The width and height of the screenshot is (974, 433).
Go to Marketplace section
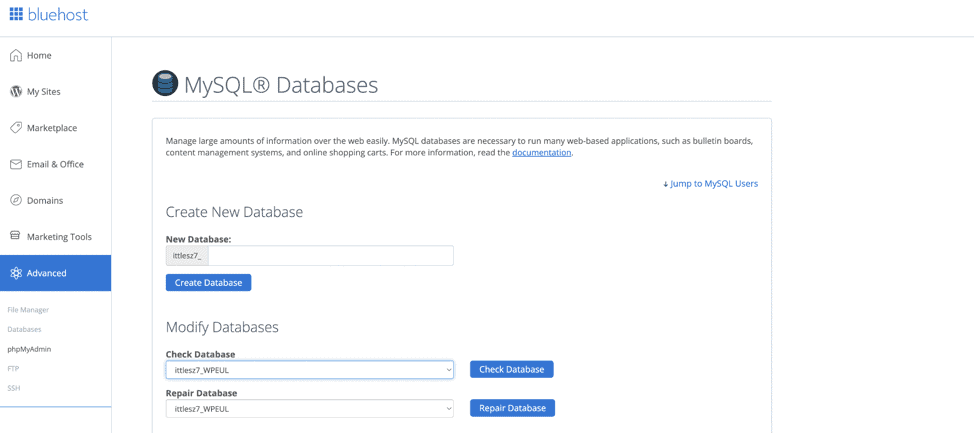tap(55, 128)
